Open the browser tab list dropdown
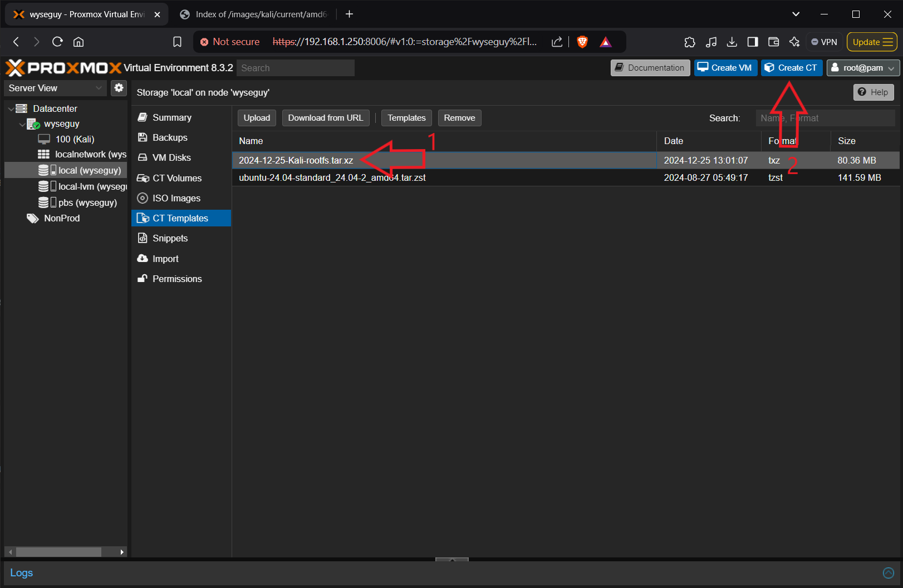This screenshot has width=903, height=588. [x=796, y=14]
